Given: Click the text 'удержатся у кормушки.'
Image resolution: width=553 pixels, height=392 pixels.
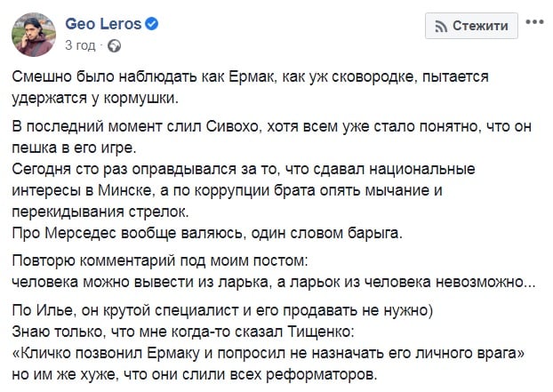Looking at the screenshot, I should (x=95, y=98).
